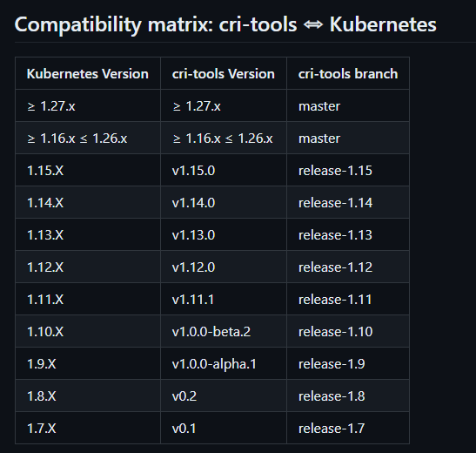Select the v1.11.1 version cell
Screen dimensions: 476x453
coord(224,300)
